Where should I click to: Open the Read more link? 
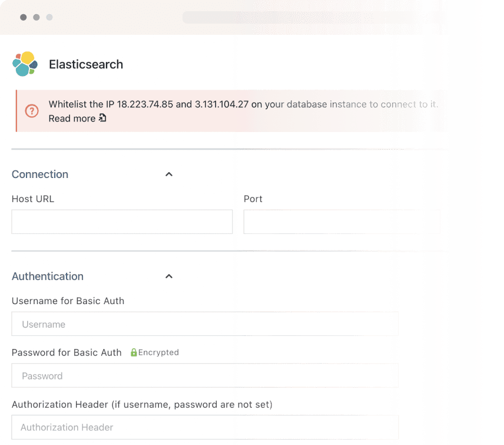pyautogui.click(x=71, y=118)
